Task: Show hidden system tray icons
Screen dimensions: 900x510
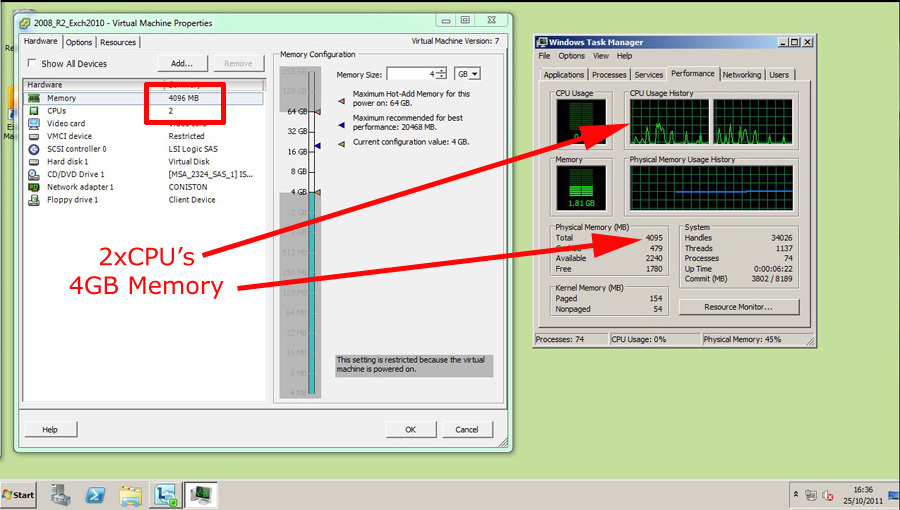Action: pos(796,494)
